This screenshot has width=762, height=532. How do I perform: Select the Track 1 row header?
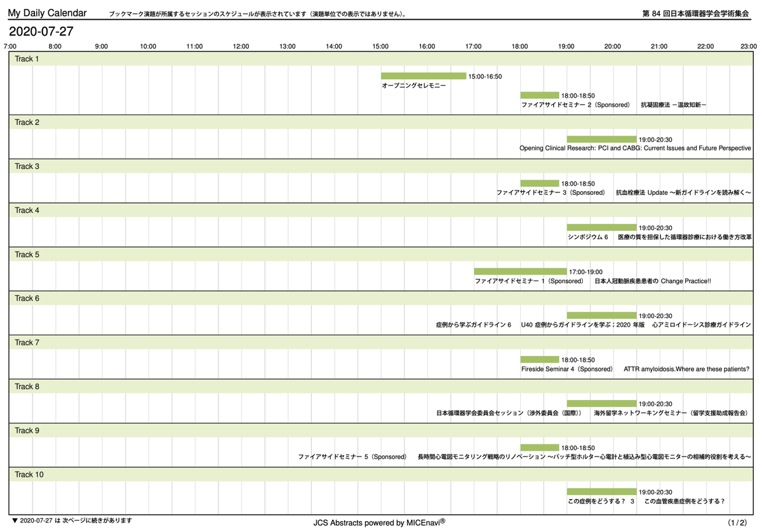click(x=380, y=59)
